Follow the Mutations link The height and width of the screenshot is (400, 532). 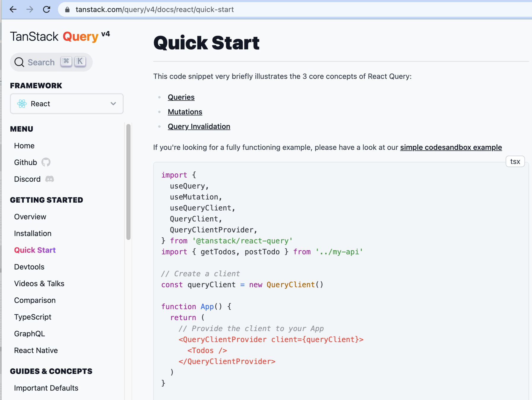[185, 112]
